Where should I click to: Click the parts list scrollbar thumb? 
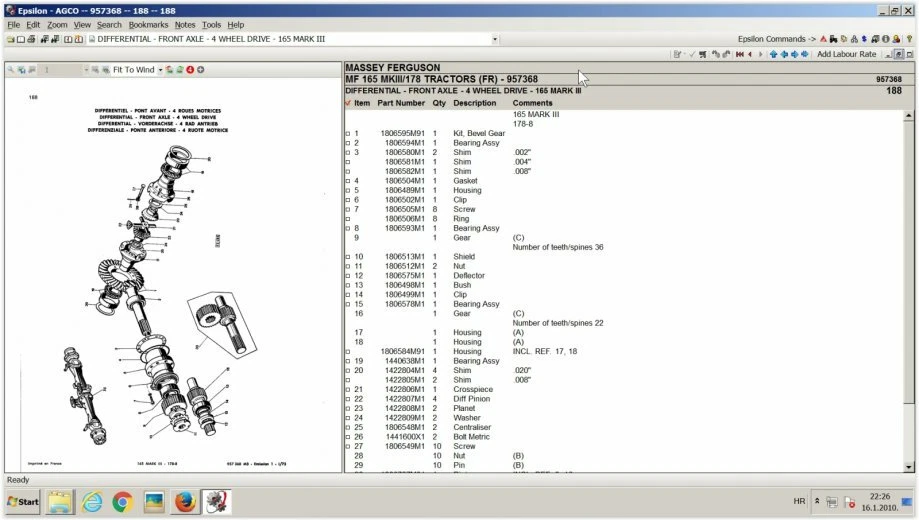(908, 262)
